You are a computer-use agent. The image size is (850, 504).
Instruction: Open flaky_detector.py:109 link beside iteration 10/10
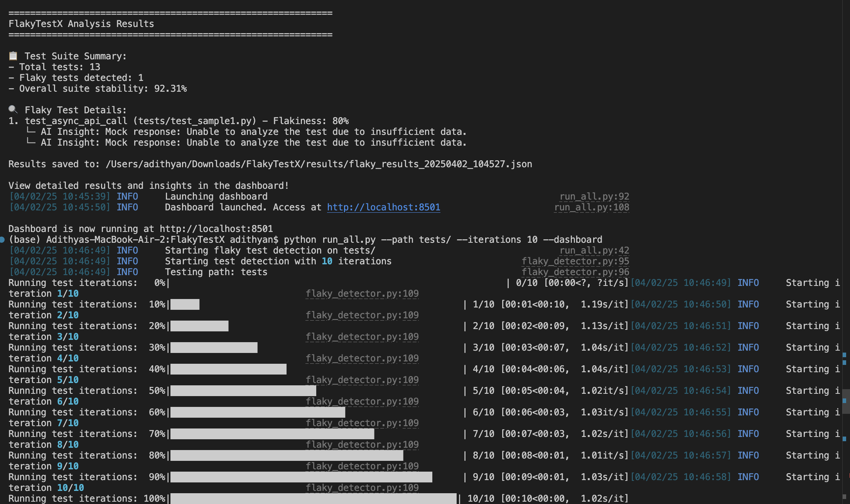point(362,488)
